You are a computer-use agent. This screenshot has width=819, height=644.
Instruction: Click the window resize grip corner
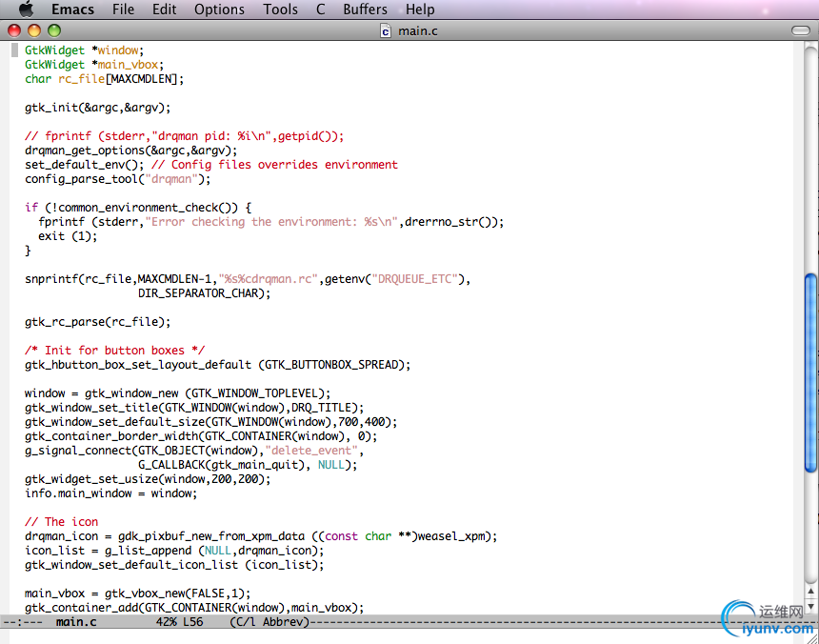point(812,637)
